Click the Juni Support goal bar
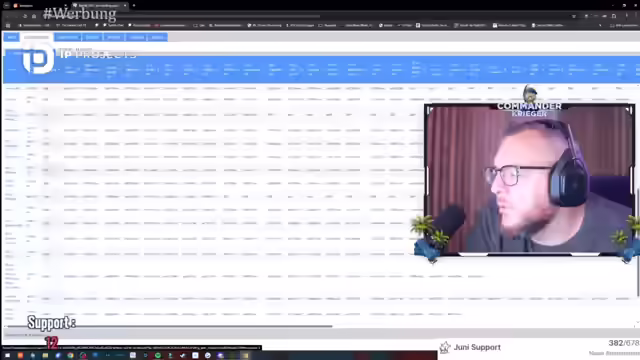 tap(539, 348)
